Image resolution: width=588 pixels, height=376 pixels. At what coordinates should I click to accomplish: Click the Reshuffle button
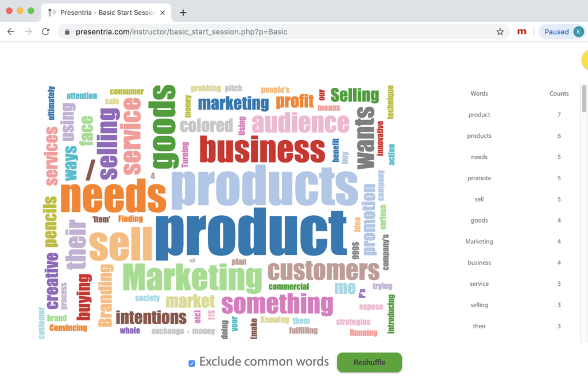[369, 362]
